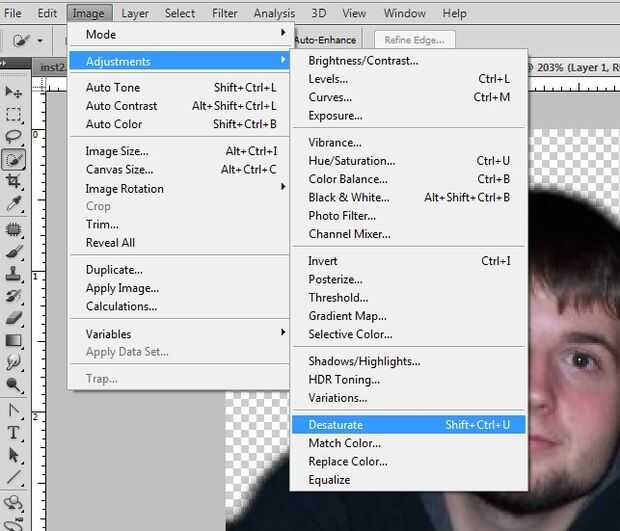The image size is (620, 531).
Task: Open the Curves adjustment
Action: (x=408, y=97)
